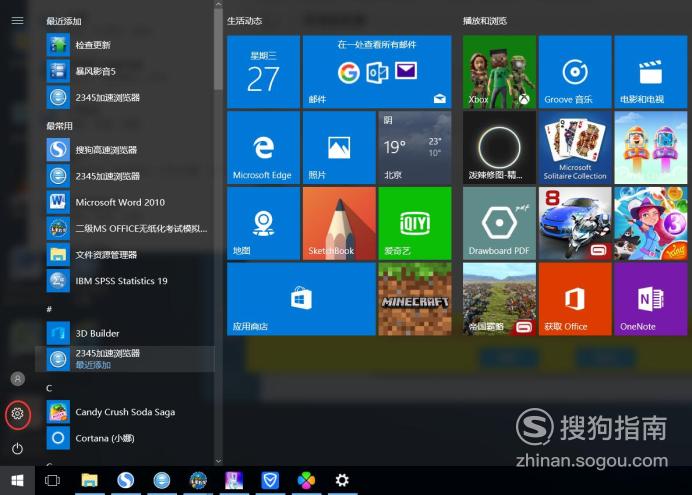Open 二级MS OFFICE无纸化考试模拟 app
Viewport: 692px width, 495px height.
point(124,229)
